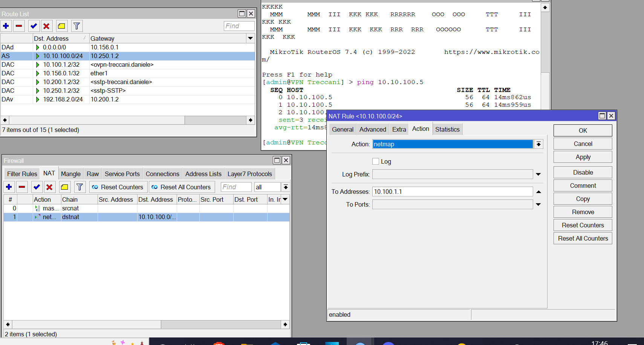The height and width of the screenshot is (345, 644).
Task: Remove selected route with minus icon in Route List
Action: point(19,26)
